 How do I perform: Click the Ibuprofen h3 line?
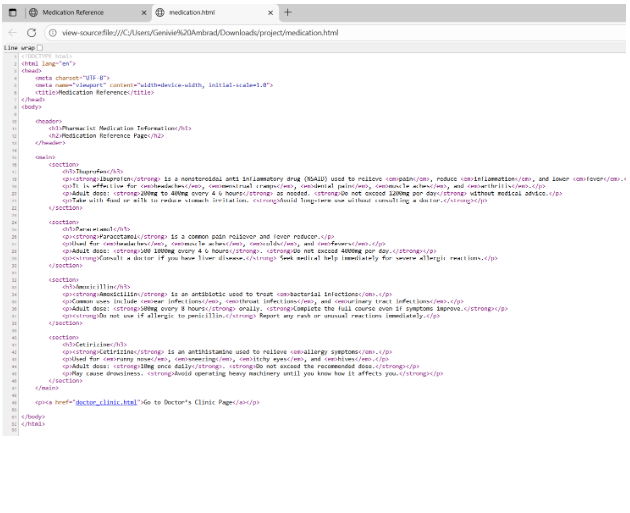(92, 172)
